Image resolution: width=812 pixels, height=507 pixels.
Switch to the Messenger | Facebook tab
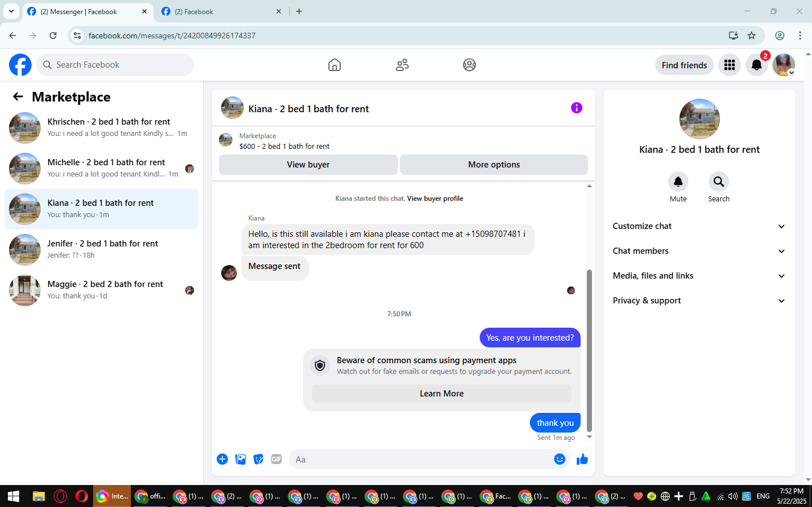tap(87, 12)
